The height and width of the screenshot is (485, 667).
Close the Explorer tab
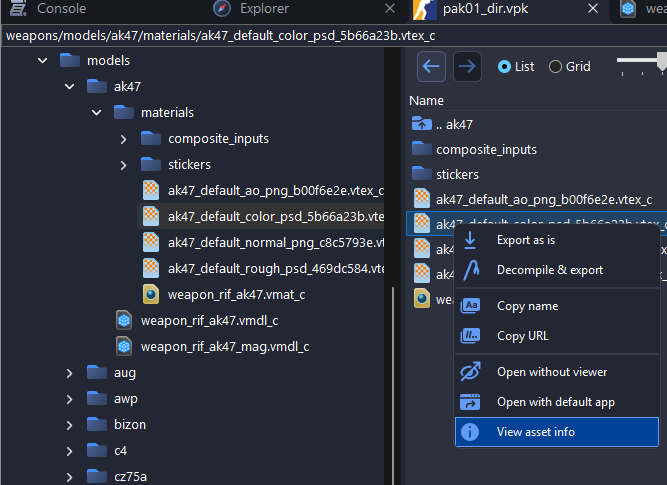(390, 8)
